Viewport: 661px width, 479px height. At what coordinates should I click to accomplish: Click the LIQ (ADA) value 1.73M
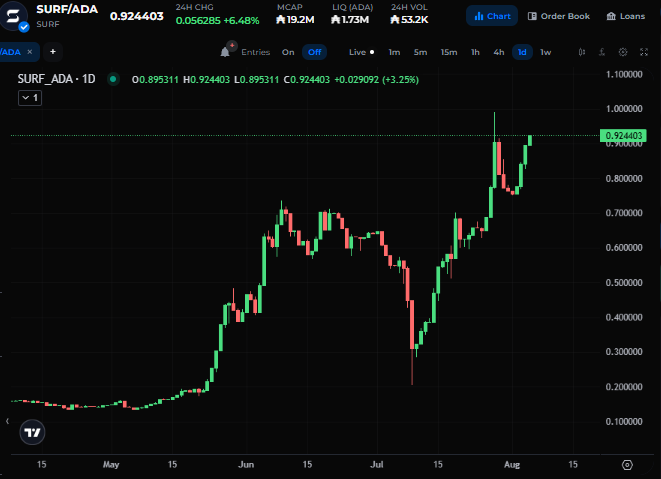(x=350, y=19)
